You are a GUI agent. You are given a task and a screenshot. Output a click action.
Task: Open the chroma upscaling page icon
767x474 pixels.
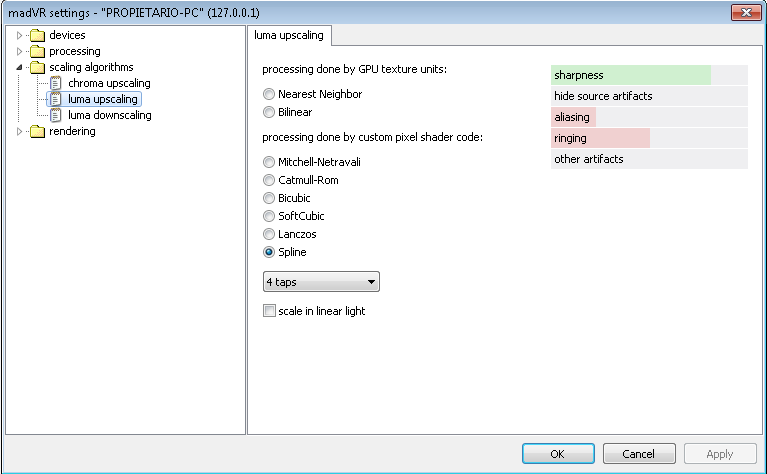tap(56, 84)
